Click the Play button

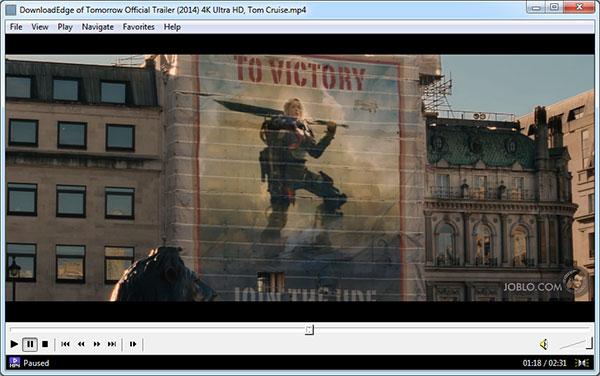(x=14, y=344)
